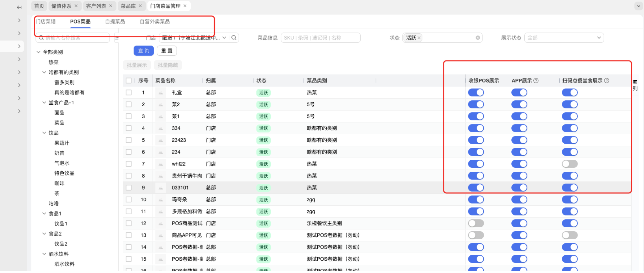This screenshot has width=644, height=273.
Task: Open the tab list dropdown arrow at top right
Action: [638, 6]
